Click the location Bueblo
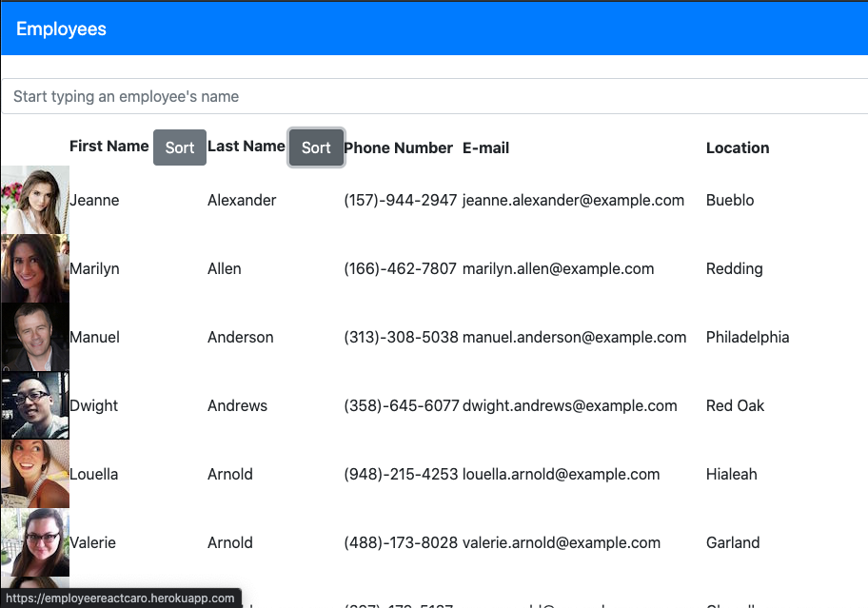This screenshot has height=608, width=868. click(x=730, y=200)
